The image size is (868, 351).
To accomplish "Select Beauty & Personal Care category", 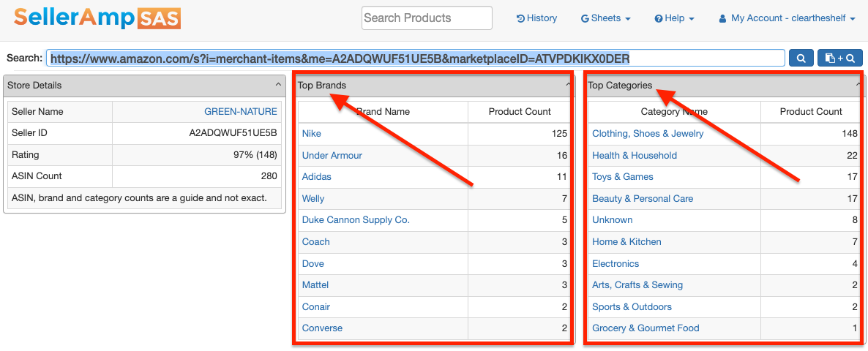I will [x=643, y=198].
